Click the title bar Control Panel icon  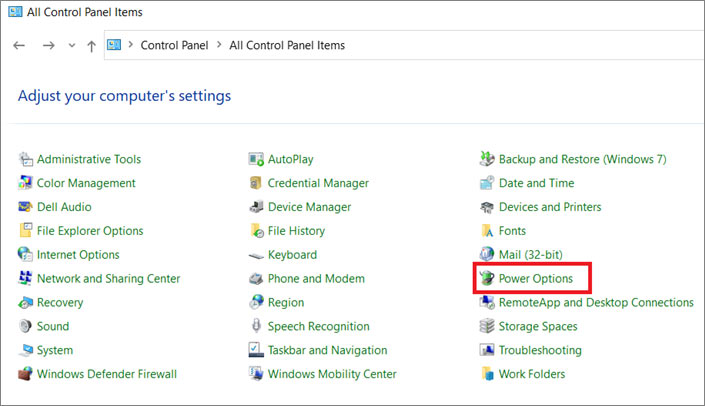15,11
